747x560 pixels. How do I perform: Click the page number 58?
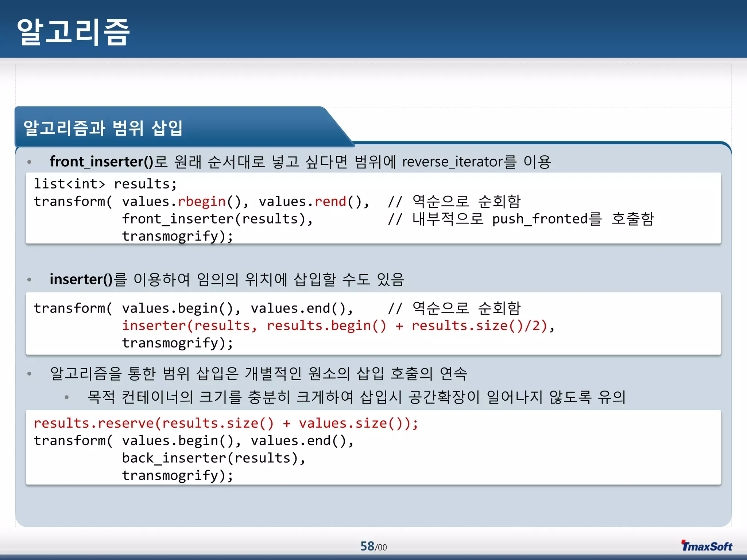(367, 546)
